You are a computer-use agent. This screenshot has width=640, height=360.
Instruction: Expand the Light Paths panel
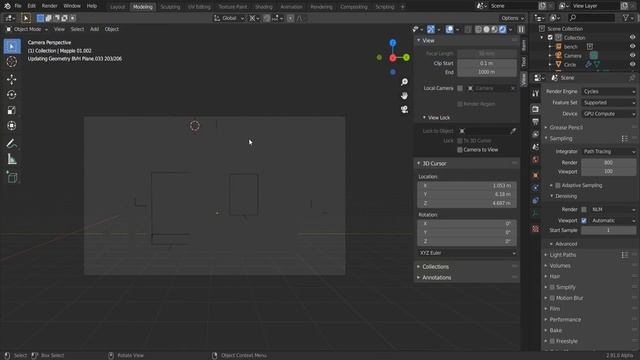click(x=562, y=255)
